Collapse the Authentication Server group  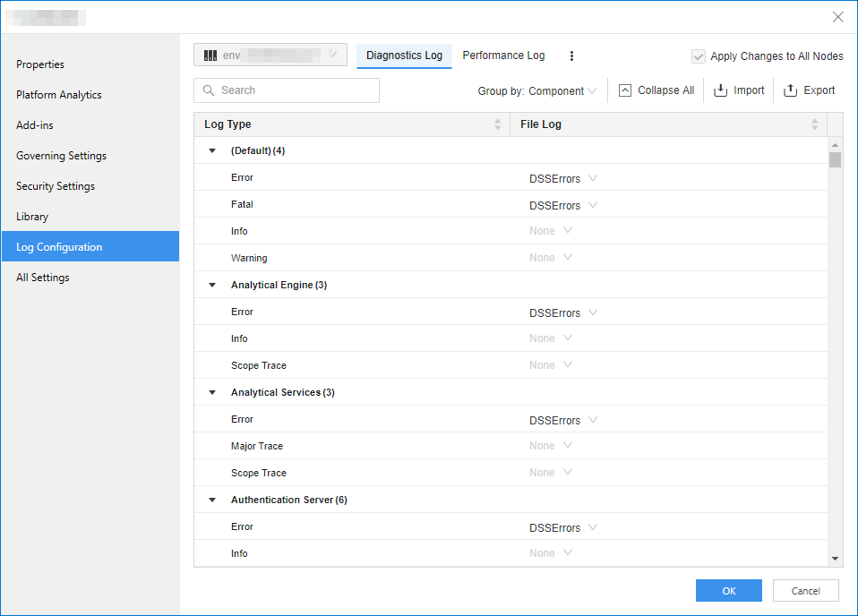212,500
